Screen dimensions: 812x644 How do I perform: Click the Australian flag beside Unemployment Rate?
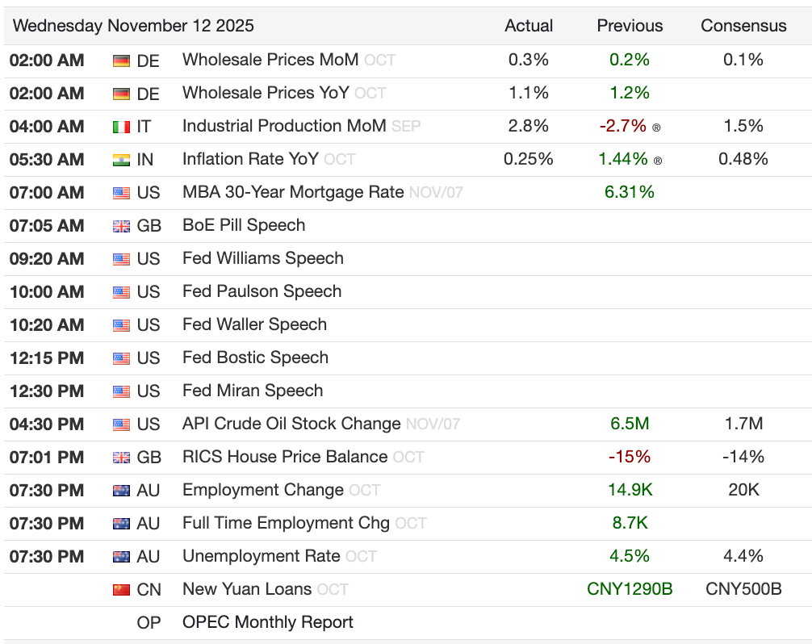coord(121,558)
